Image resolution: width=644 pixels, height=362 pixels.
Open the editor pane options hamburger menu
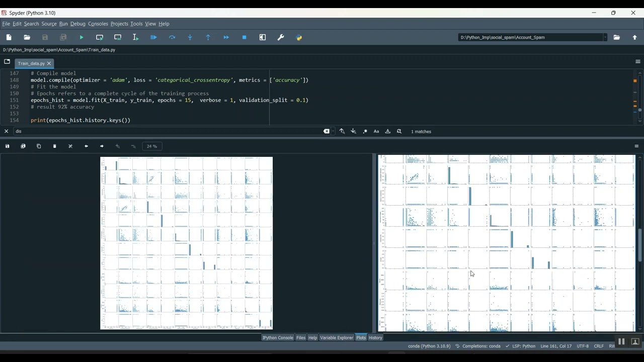(637, 62)
